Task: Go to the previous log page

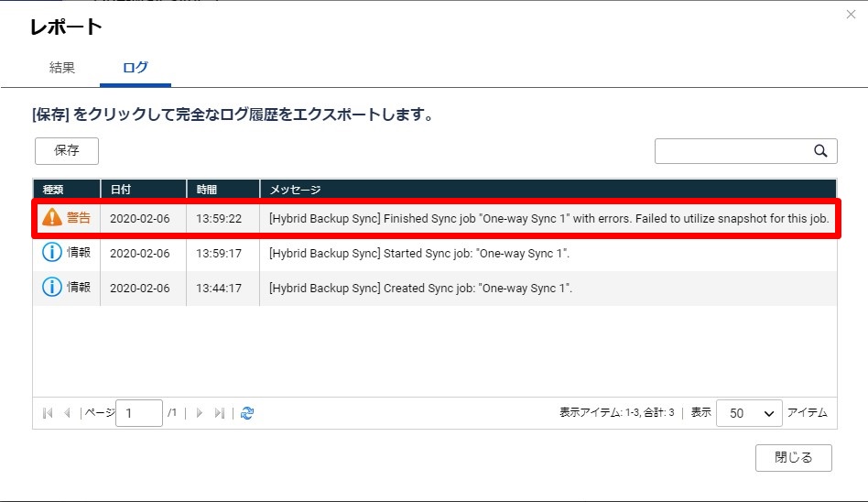Action: pyautogui.click(x=67, y=413)
